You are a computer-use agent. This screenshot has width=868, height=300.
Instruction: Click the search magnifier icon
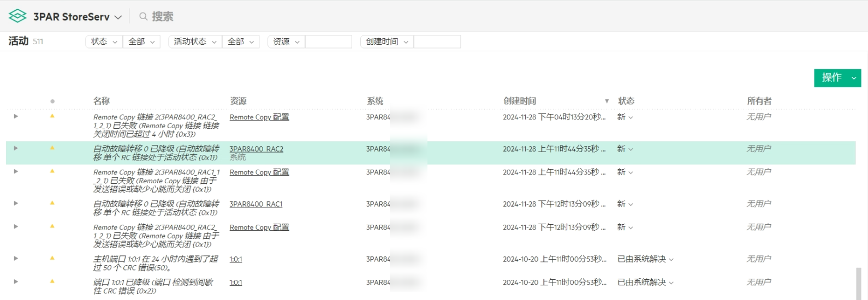(143, 16)
